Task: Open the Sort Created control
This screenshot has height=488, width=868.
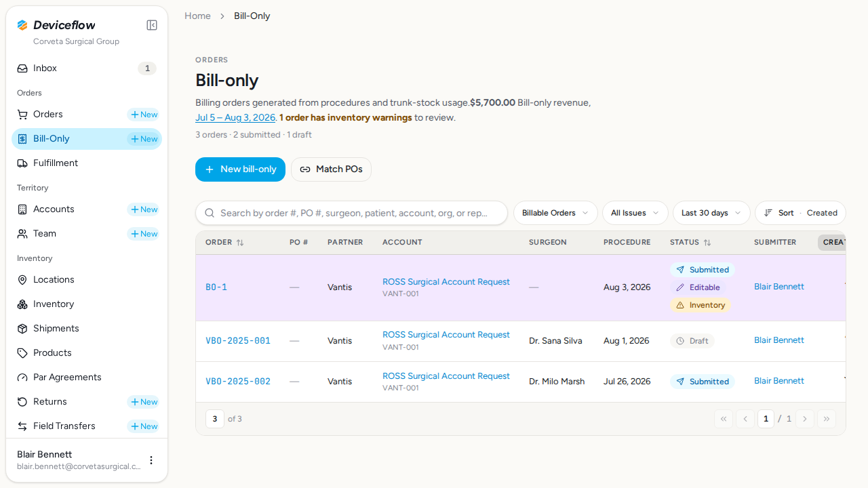Action: pyautogui.click(x=800, y=213)
